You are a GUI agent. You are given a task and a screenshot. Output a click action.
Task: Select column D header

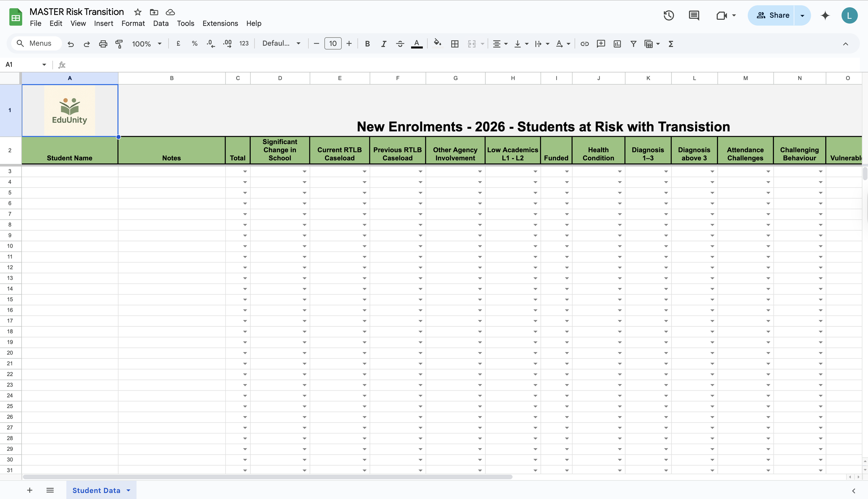pos(280,78)
